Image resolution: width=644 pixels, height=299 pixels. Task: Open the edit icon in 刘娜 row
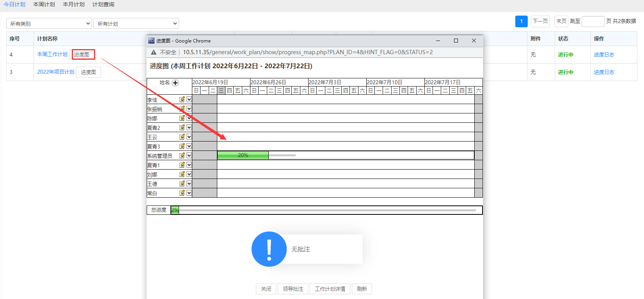coord(182,174)
